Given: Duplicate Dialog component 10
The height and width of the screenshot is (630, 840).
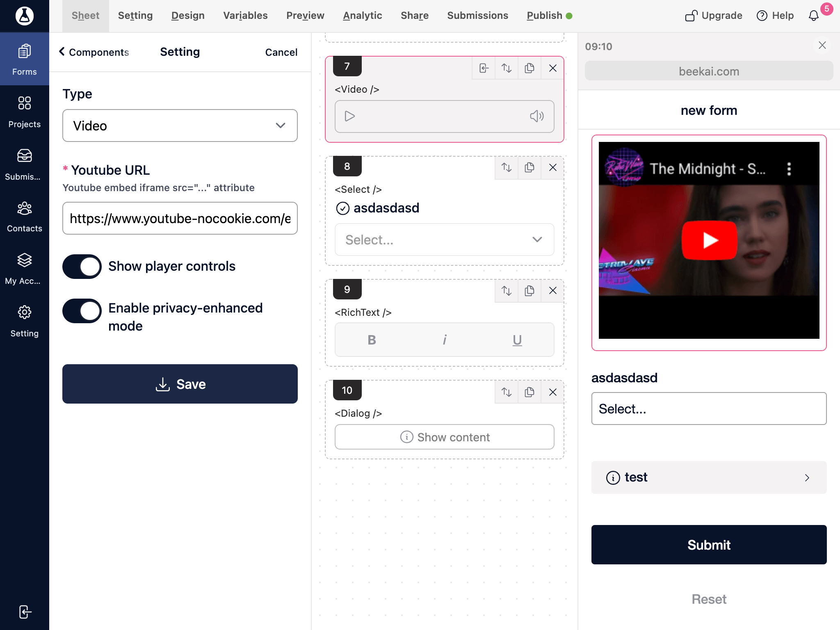Looking at the screenshot, I should click(530, 392).
